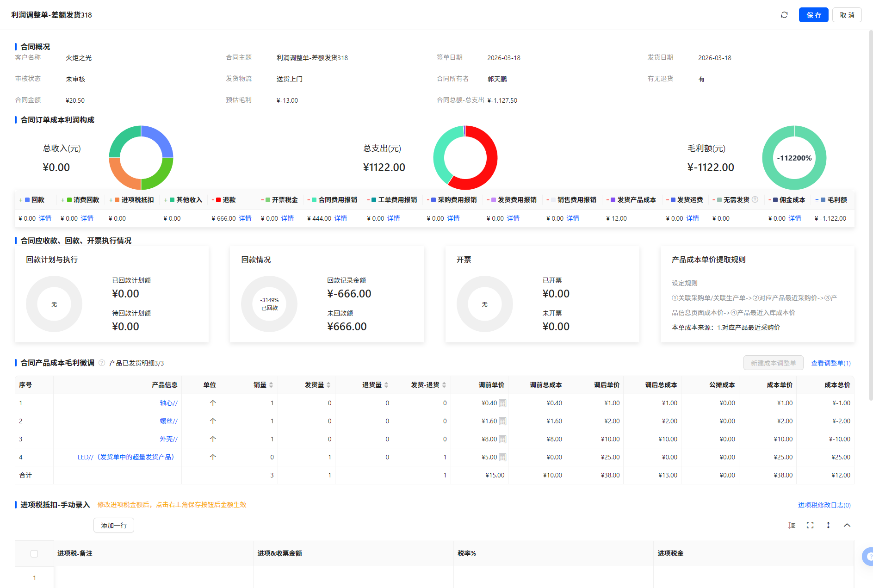Sort the table by 销量 column
The height and width of the screenshot is (588, 873).
pyautogui.click(x=271, y=385)
